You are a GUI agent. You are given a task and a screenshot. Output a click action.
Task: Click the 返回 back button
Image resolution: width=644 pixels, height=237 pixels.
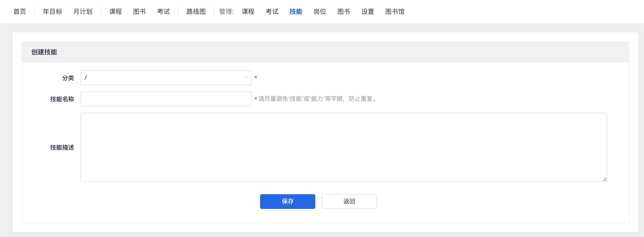point(349,202)
